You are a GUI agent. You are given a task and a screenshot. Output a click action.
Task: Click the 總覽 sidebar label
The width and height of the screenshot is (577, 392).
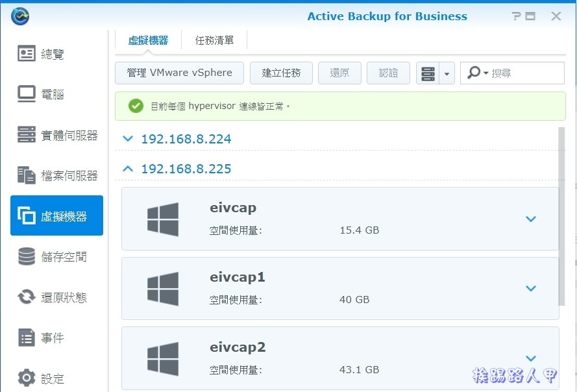[x=53, y=54]
